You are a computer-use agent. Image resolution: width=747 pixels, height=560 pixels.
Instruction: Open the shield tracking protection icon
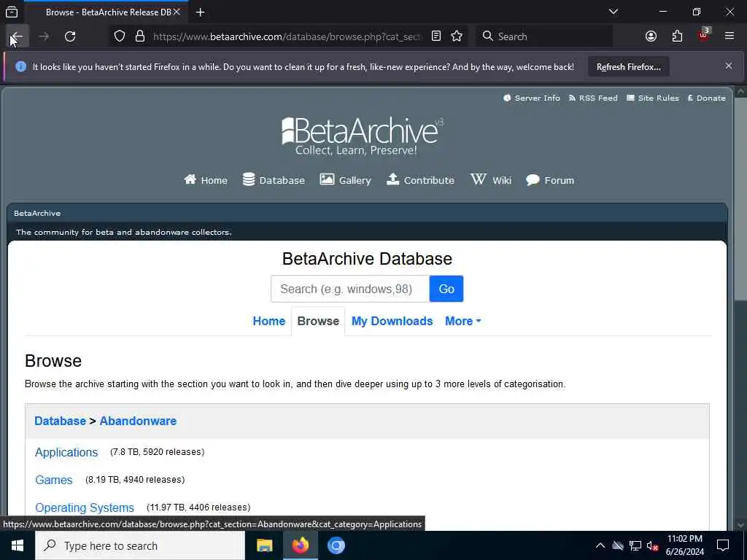pyautogui.click(x=120, y=36)
